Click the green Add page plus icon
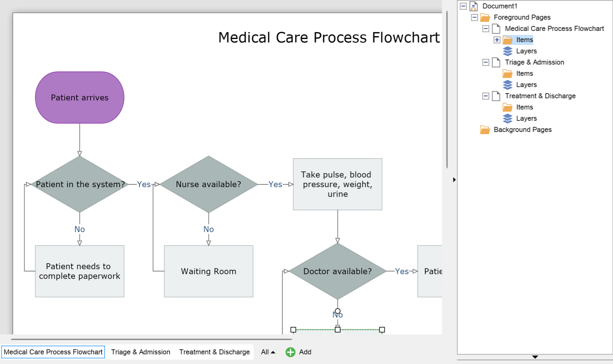Viewport: 613px width, 364px height. tap(290, 352)
